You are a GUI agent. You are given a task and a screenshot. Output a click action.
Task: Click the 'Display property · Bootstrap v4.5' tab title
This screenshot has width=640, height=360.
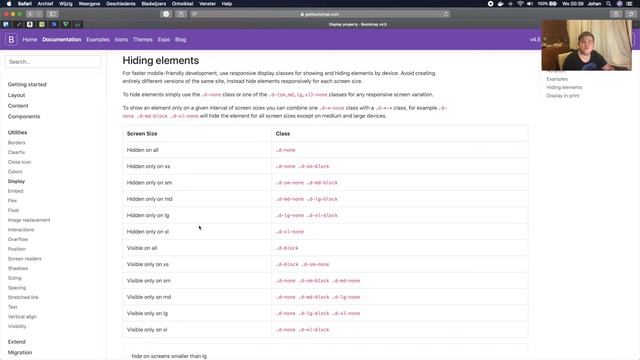[x=358, y=24]
